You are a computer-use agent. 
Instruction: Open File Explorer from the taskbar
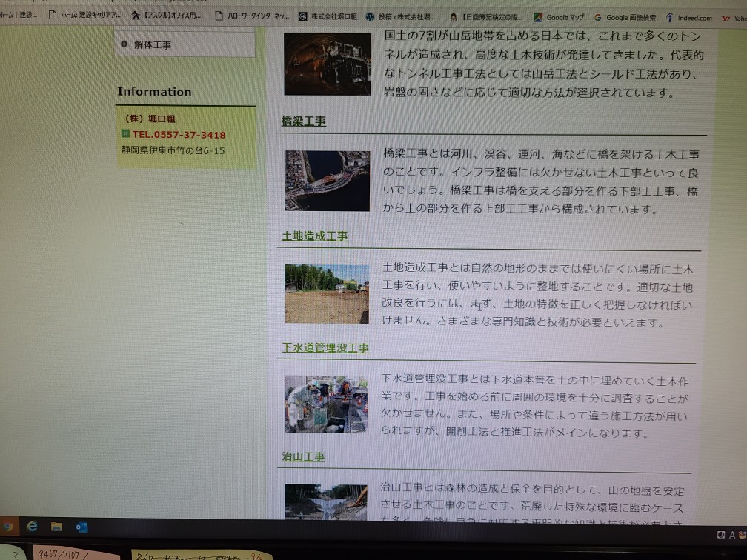pyautogui.click(x=56, y=527)
